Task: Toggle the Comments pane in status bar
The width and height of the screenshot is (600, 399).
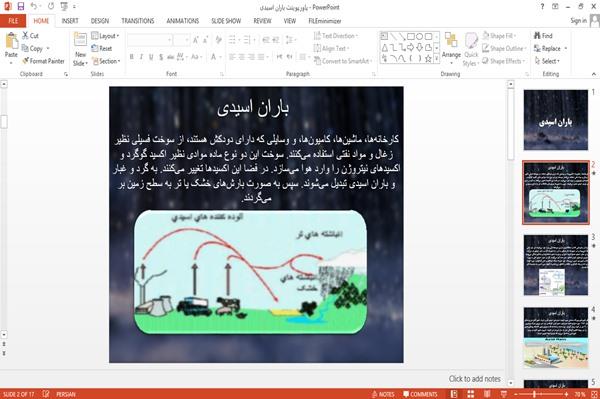Action: (420, 394)
